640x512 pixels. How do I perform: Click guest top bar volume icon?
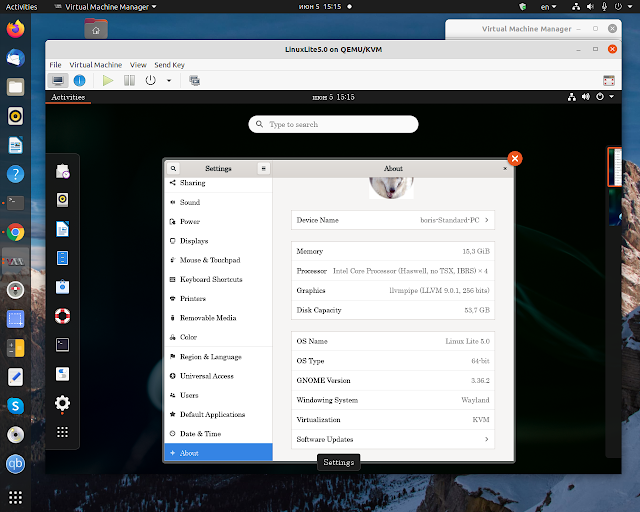point(586,97)
